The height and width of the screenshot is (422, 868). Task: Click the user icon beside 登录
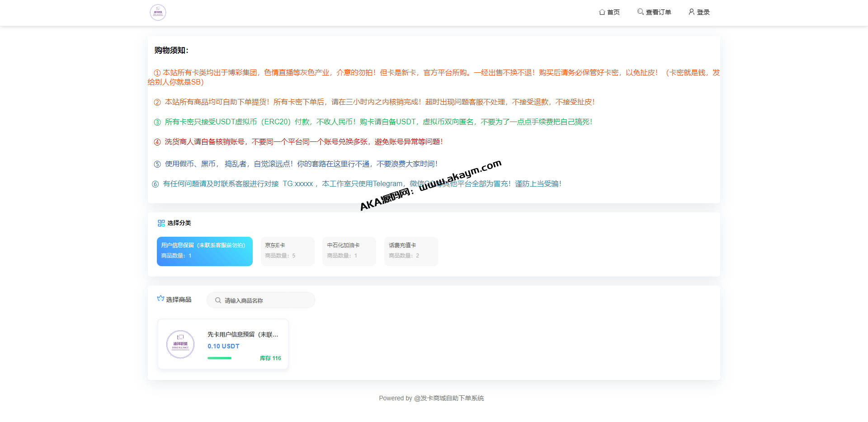coord(691,12)
